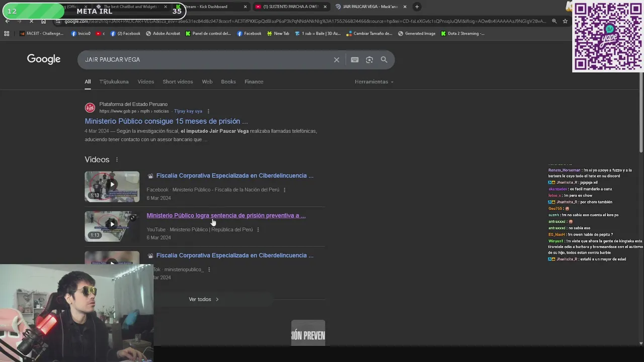This screenshot has height=362, width=644.
Task: Submit search with the magnifying glass icon
Action: [x=384, y=60]
